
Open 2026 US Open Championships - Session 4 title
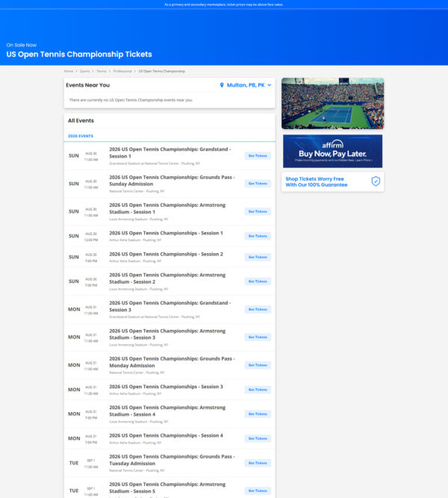(x=166, y=435)
